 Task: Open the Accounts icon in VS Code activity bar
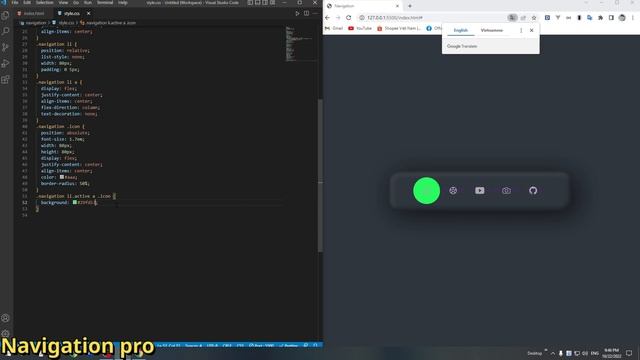[x=5, y=318]
